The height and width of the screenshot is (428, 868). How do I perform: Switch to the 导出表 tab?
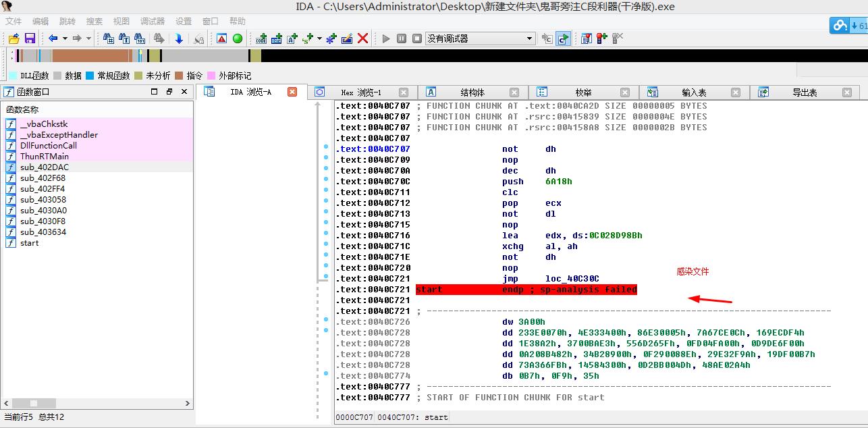click(804, 92)
